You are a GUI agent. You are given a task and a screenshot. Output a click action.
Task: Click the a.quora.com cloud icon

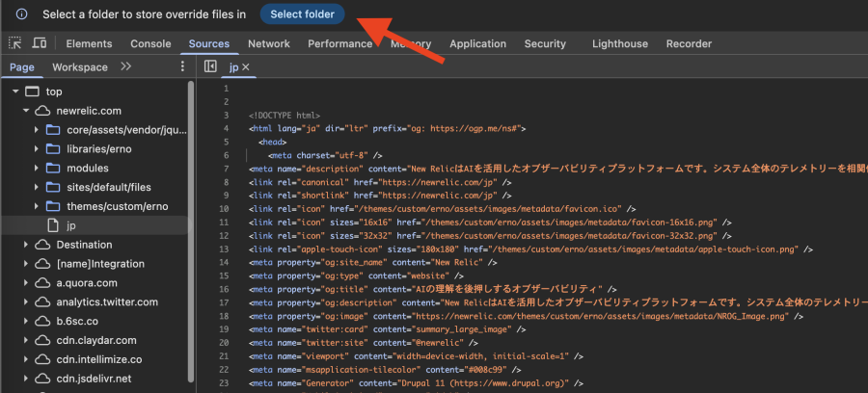pos(42,283)
